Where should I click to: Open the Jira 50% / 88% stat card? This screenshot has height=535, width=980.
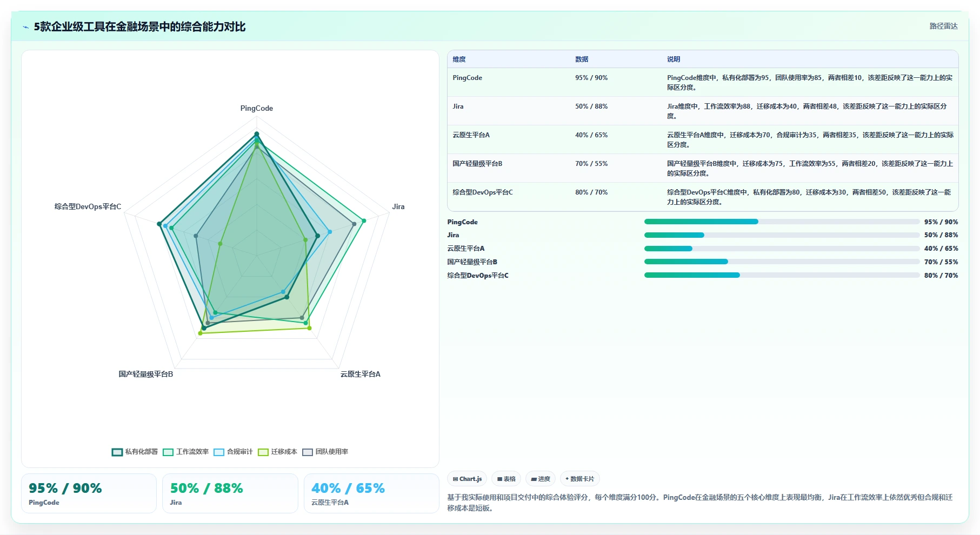coord(230,493)
